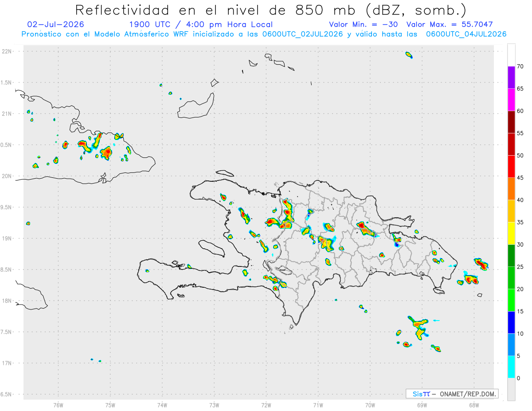Screen dimensions: 532x411
Task: Click the colorbar tick label '0'
Action: click(519, 378)
